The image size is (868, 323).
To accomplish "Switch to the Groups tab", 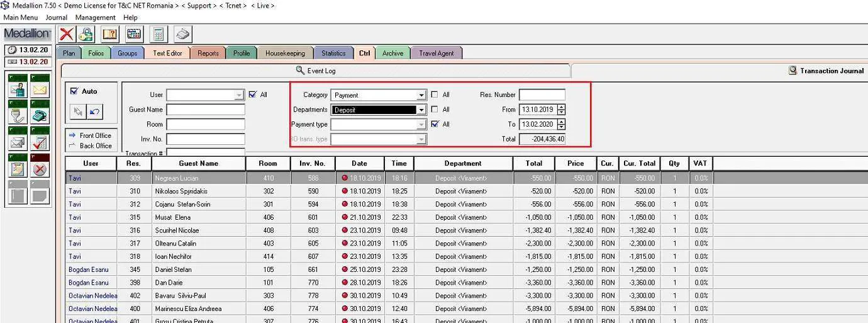I will tap(127, 53).
